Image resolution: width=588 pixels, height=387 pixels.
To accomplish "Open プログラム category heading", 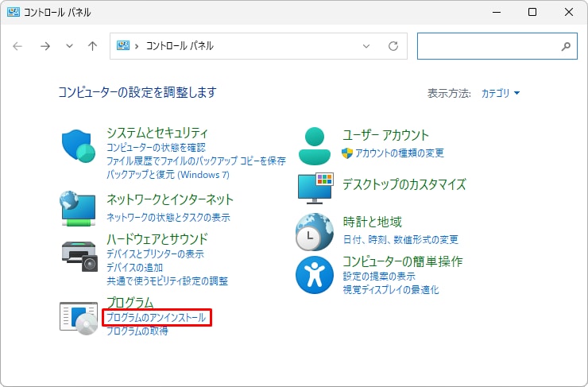I will 130,302.
